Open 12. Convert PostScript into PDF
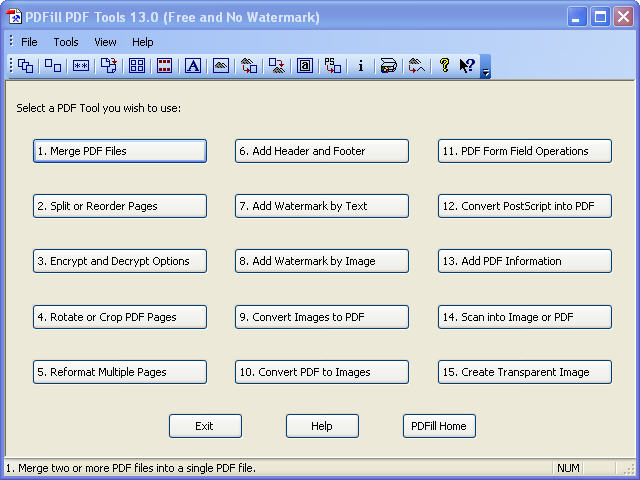Image resolution: width=640 pixels, height=480 pixels. 525,206
